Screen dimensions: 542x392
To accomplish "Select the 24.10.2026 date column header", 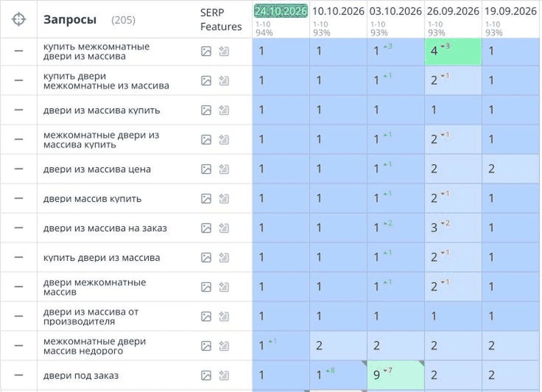I will [x=281, y=11].
